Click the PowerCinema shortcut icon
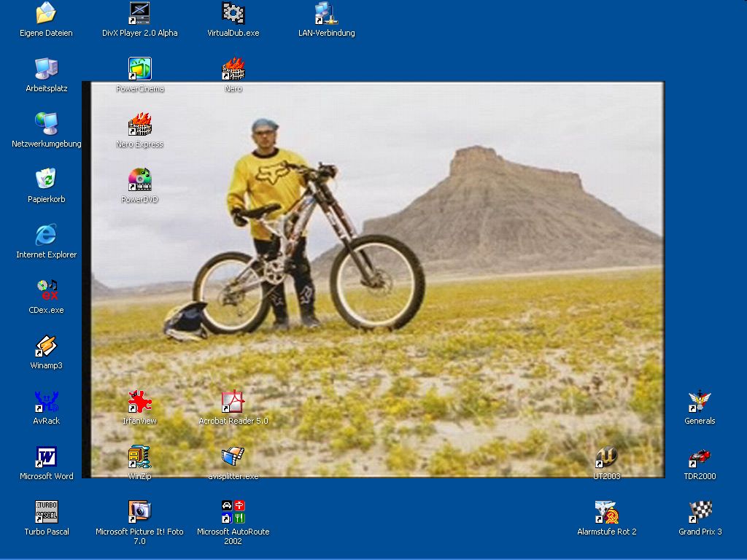 point(139,69)
